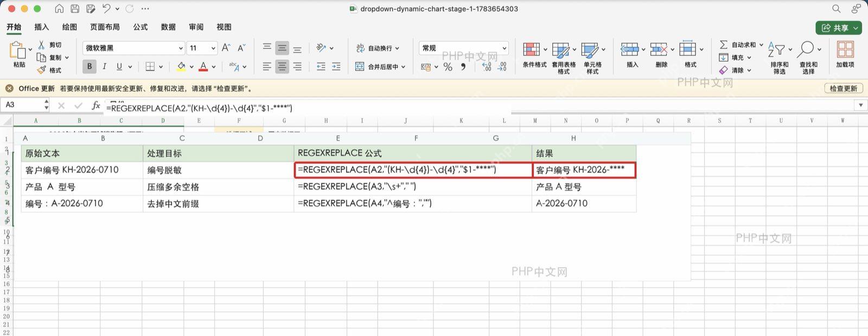Expand the 填充 fill dropdown
The height and width of the screenshot is (336, 868).
tap(749, 57)
